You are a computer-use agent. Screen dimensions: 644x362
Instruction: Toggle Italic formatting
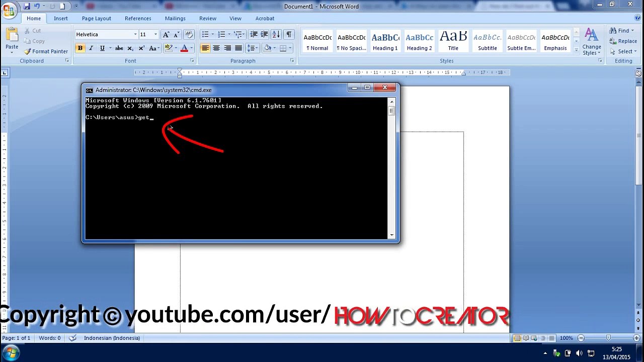point(91,48)
